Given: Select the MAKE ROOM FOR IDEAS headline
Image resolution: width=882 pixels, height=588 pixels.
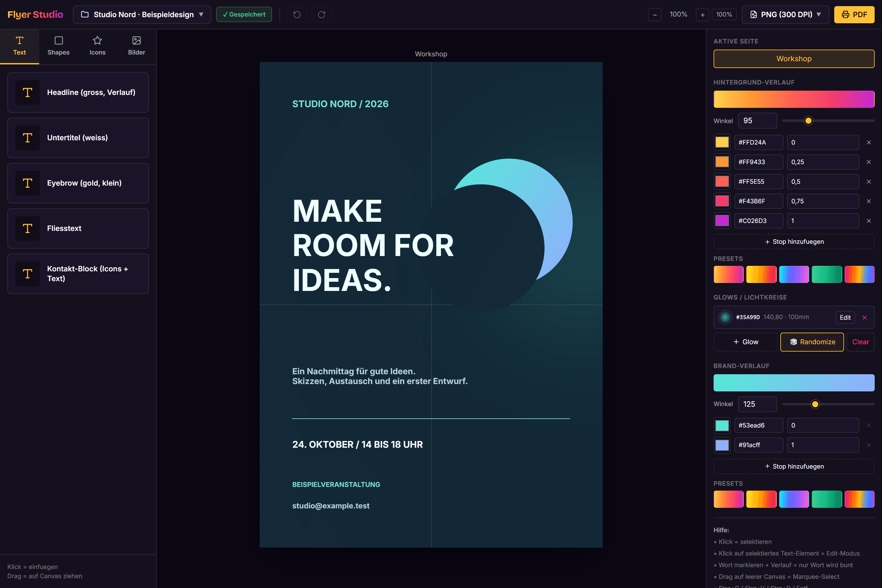Looking at the screenshot, I should click(x=373, y=245).
